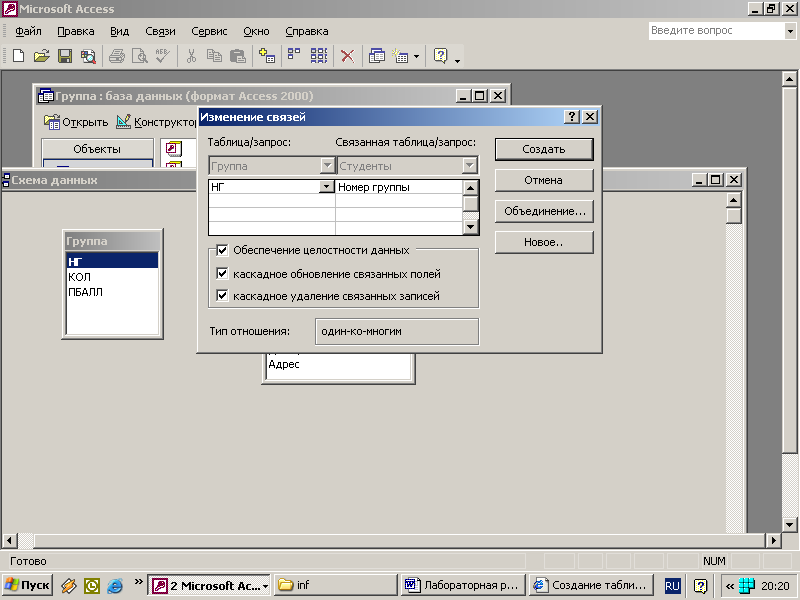Expand quick launch chevron on taskbar
This screenshot has height=600, width=800.
(x=138, y=582)
